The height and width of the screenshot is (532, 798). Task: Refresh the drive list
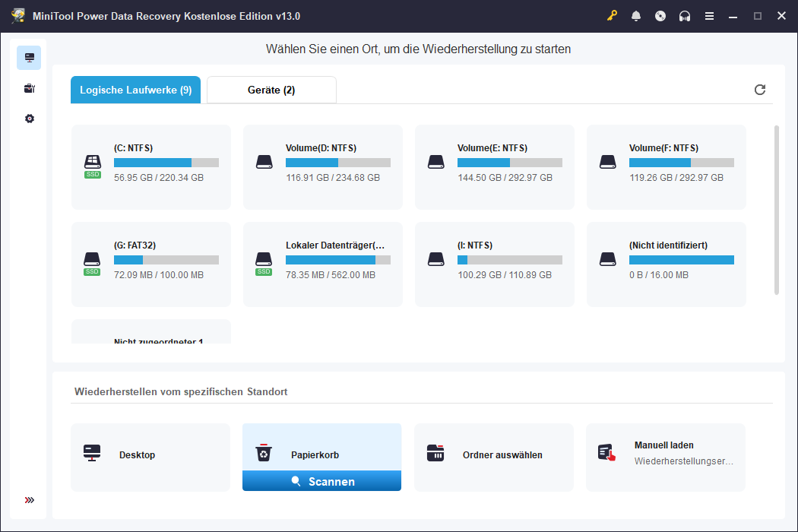760,90
